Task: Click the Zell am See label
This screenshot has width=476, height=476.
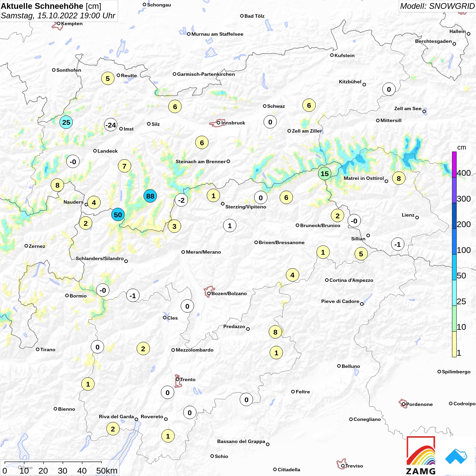Action: tap(408, 108)
